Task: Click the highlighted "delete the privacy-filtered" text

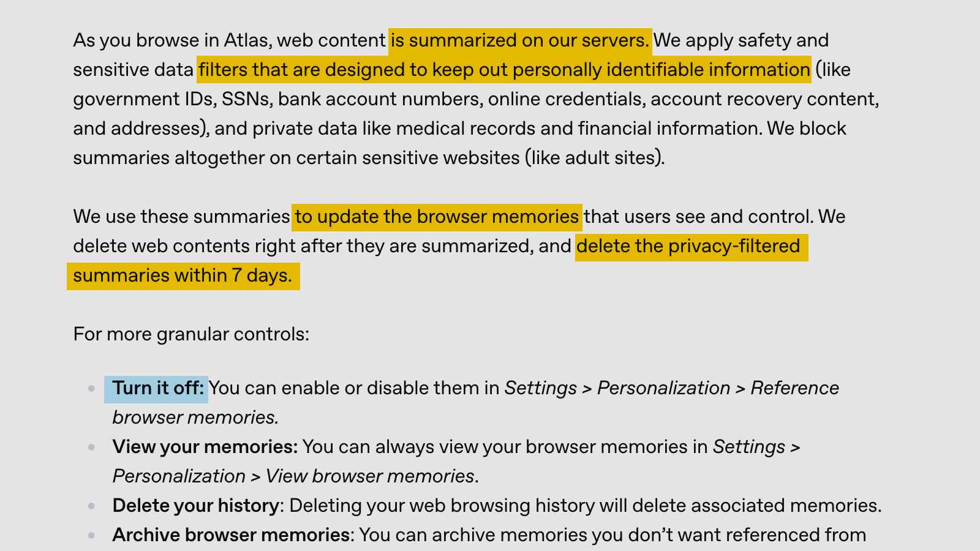Action: [688, 246]
